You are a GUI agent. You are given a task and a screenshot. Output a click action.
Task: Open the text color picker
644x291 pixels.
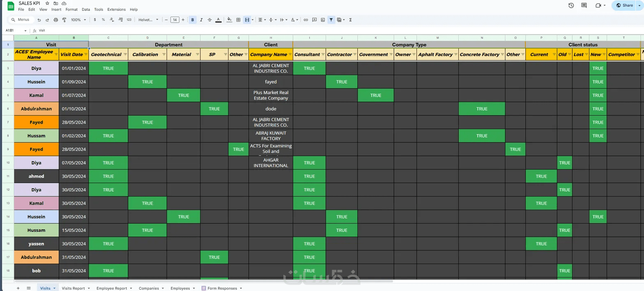(218, 20)
